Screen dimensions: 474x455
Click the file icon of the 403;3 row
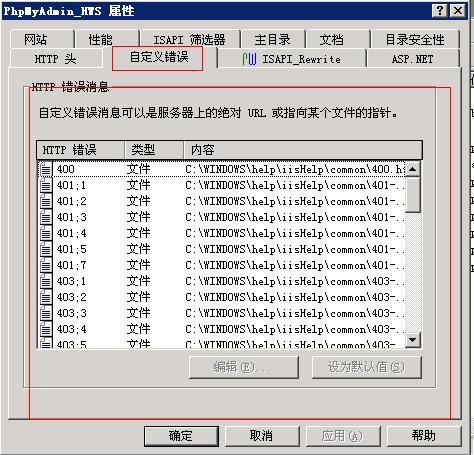click(46, 313)
